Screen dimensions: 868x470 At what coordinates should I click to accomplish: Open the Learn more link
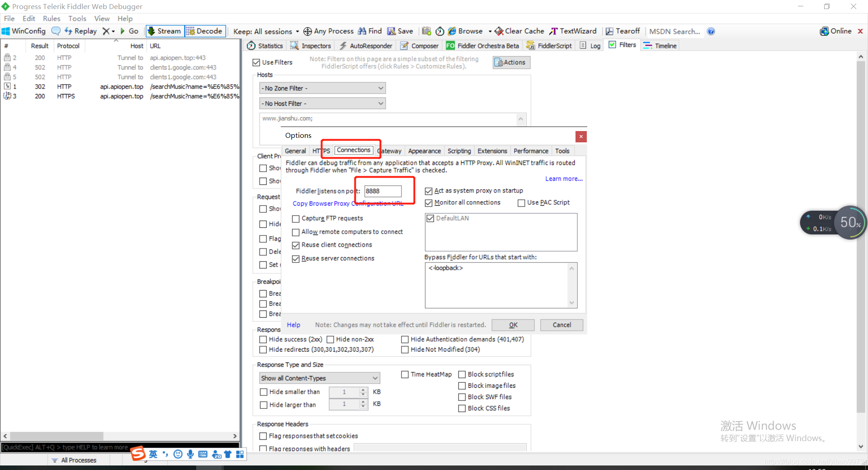(x=564, y=179)
